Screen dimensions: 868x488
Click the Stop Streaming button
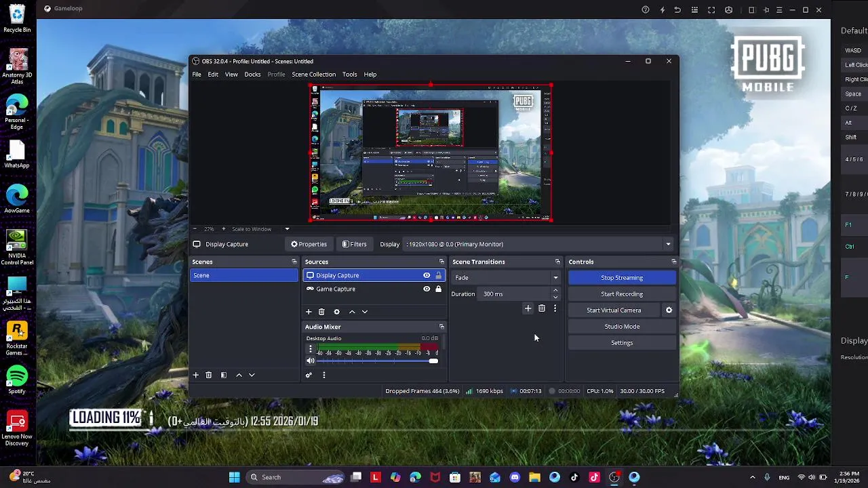click(622, 277)
